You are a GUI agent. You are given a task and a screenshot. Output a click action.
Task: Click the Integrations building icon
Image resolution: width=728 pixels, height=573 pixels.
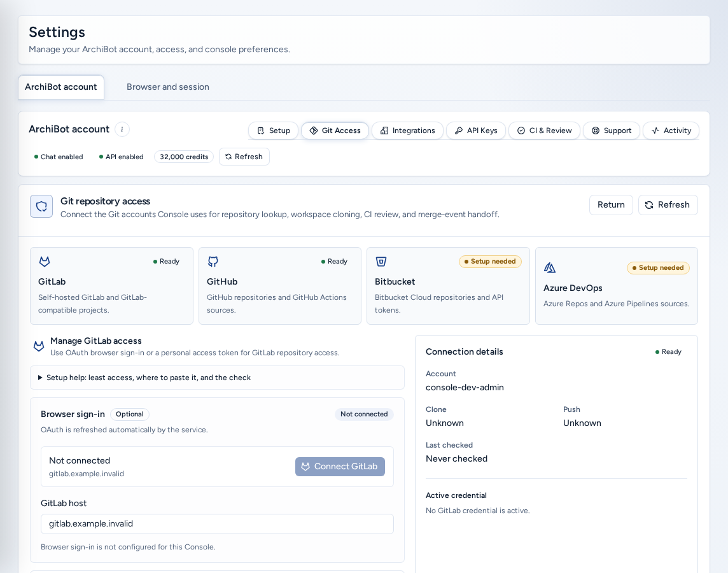pyautogui.click(x=384, y=131)
